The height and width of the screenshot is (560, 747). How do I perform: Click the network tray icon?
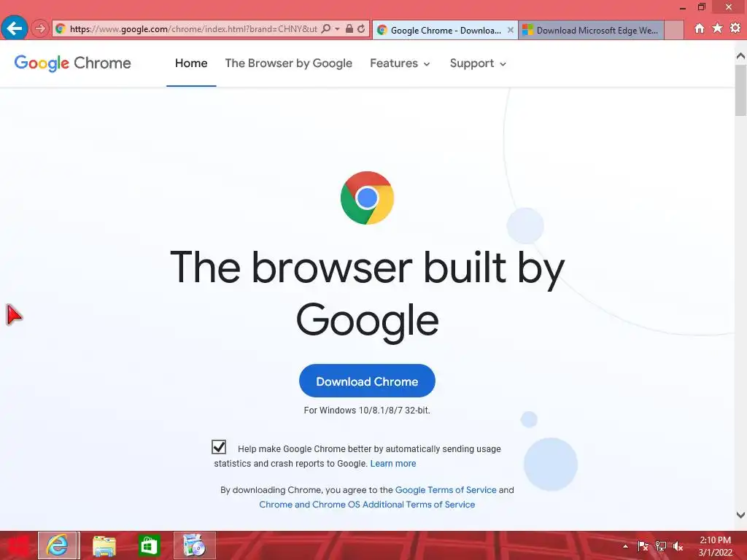click(661, 546)
